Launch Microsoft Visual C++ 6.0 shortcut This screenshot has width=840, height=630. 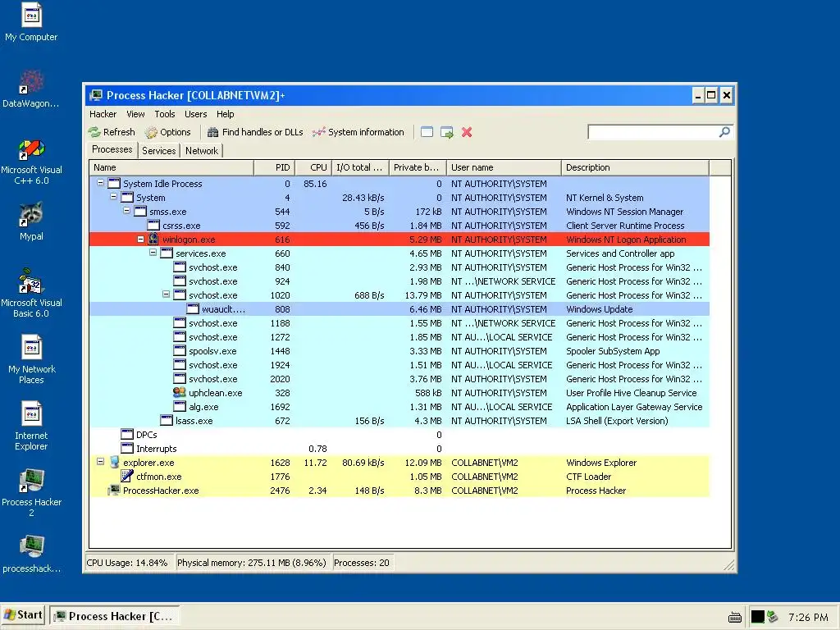point(31,162)
